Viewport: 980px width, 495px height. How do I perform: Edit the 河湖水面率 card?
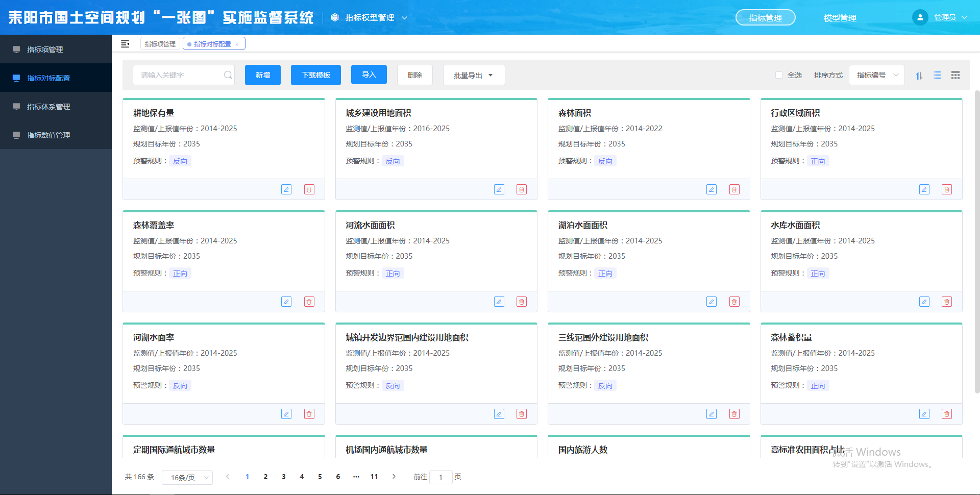click(286, 414)
